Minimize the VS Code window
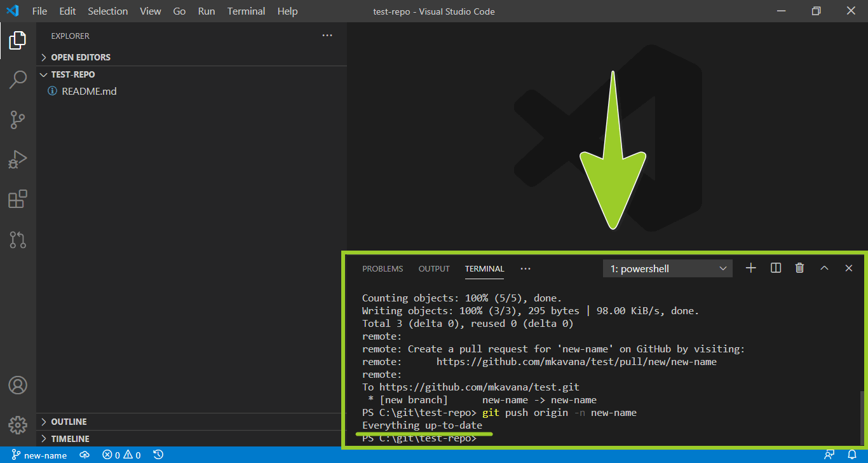This screenshot has height=463, width=868. (x=782, y=11)
